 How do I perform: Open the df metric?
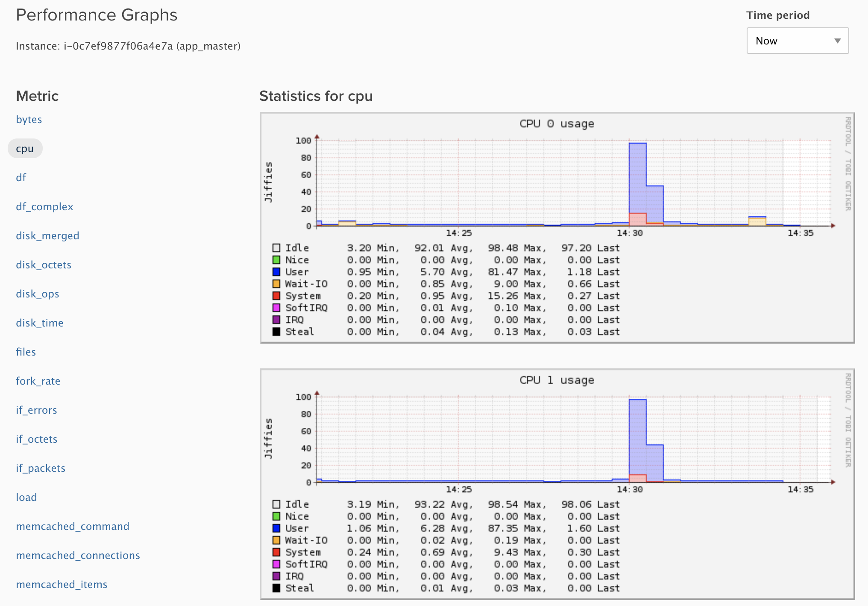[x=21, y=178]
